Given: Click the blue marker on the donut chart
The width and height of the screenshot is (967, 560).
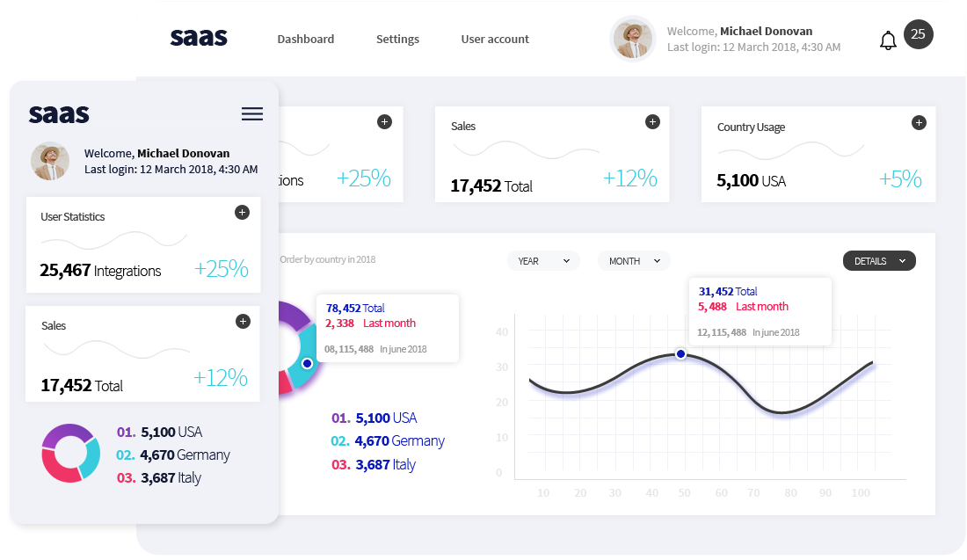Looking at the screenshot, I should coord(307,363).
